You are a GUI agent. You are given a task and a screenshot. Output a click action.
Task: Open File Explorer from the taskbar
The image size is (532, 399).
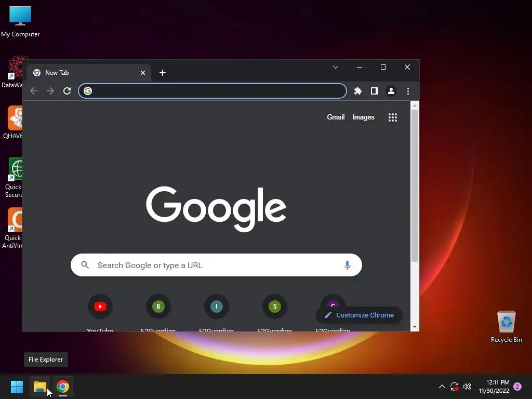(39, 387)
